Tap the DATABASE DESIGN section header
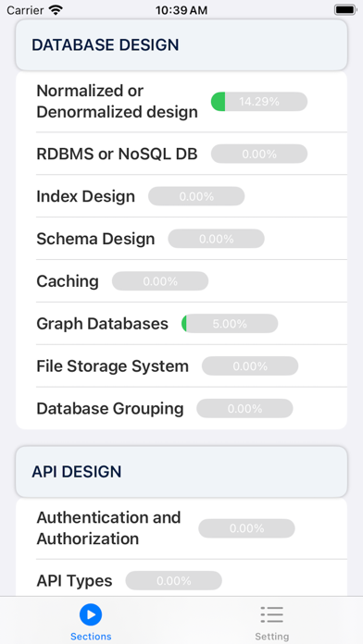This screenshot has width=363, height=644. tap(181, 45)
